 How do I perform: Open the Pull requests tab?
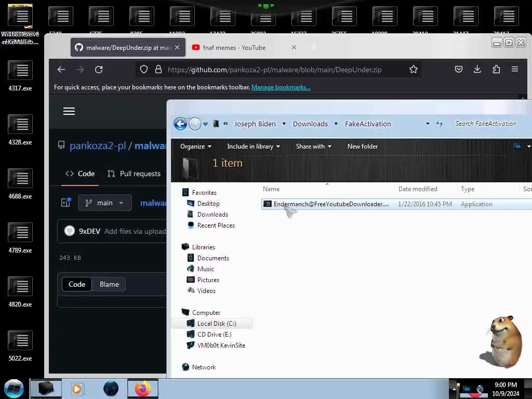click(x=134, y=174)
